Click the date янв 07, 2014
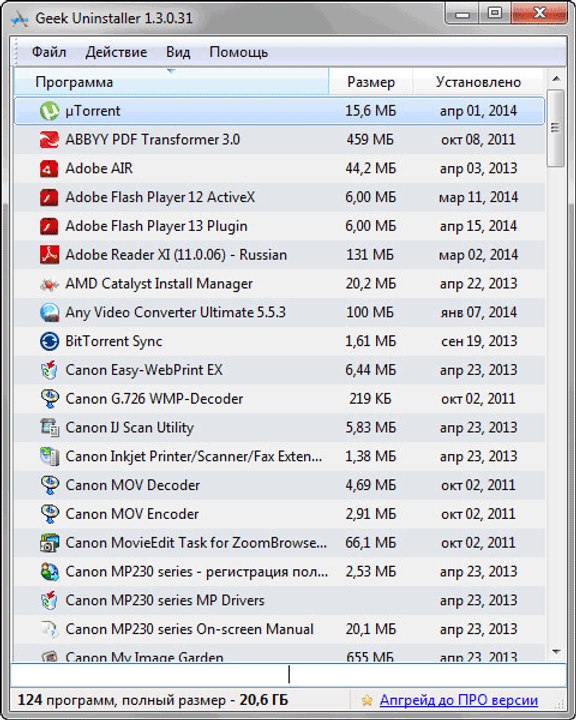Screen dimensions: 576x720 (478, 313)
